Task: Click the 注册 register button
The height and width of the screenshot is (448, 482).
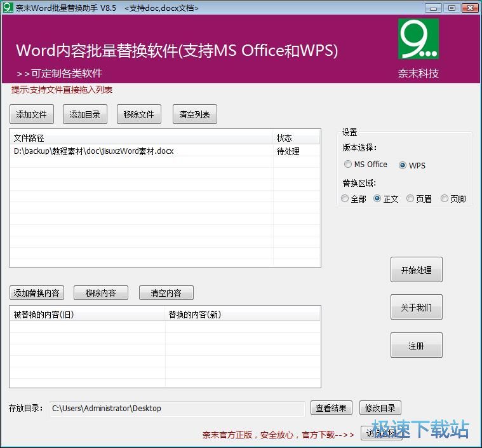Action: [416, 346]
